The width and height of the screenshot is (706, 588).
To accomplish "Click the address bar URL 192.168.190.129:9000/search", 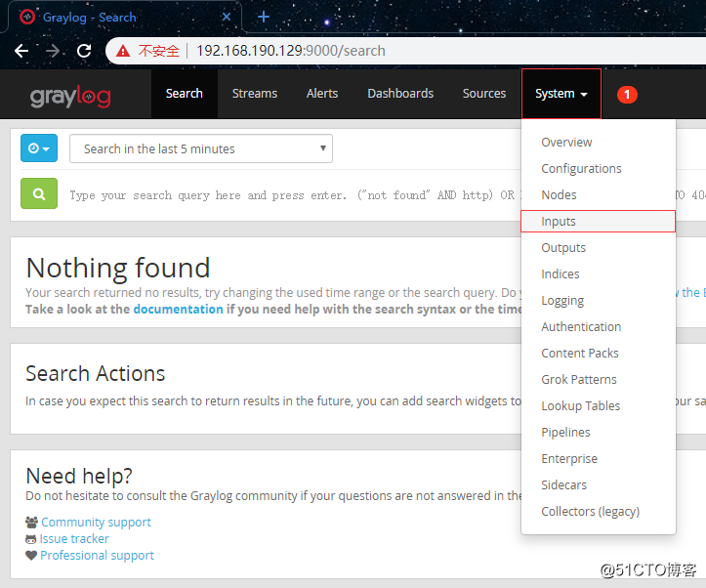I will click(x=291, y=51).
